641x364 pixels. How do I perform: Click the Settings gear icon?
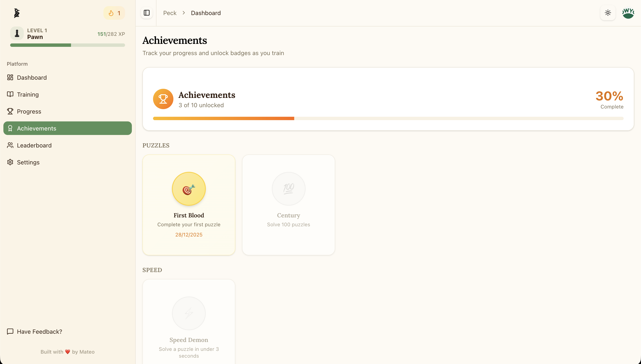click(10, 162)
